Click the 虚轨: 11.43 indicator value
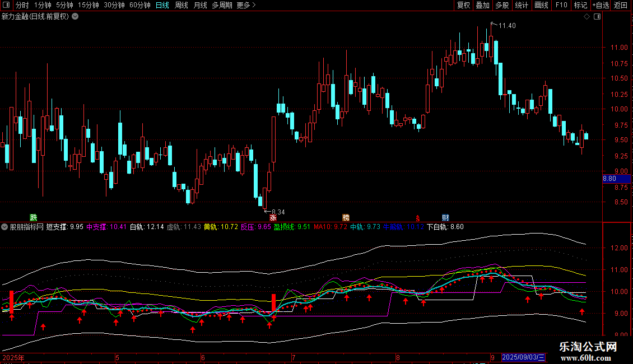This screenshot has height=364, width=633. coord(184,227)
